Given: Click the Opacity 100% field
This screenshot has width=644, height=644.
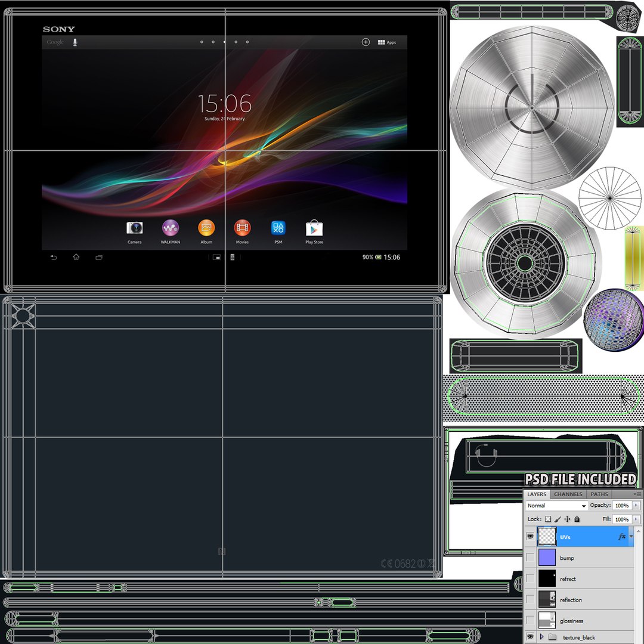Looking at the screenshot, I should [x=622, y=506].
